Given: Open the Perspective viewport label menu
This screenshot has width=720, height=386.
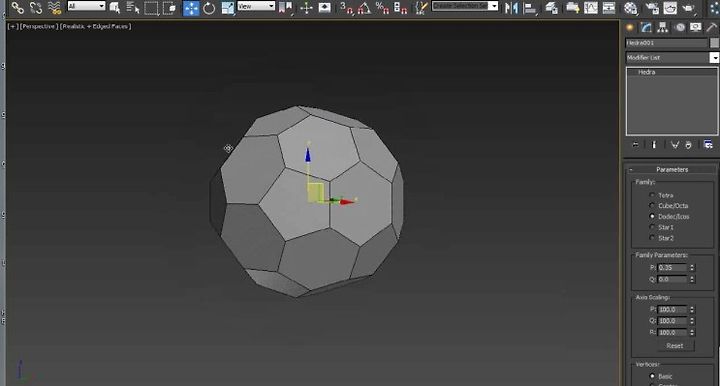Looking at the screenshot, I should (38, 27).
